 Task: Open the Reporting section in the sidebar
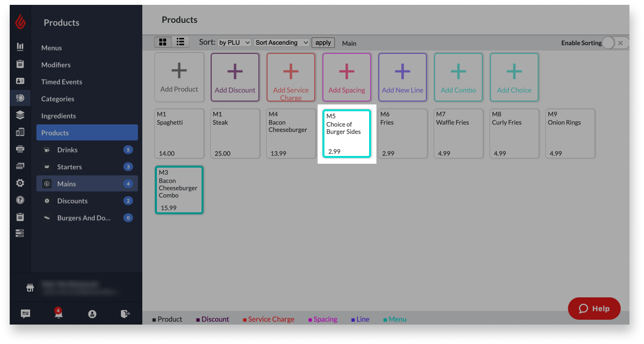[19, 47]
